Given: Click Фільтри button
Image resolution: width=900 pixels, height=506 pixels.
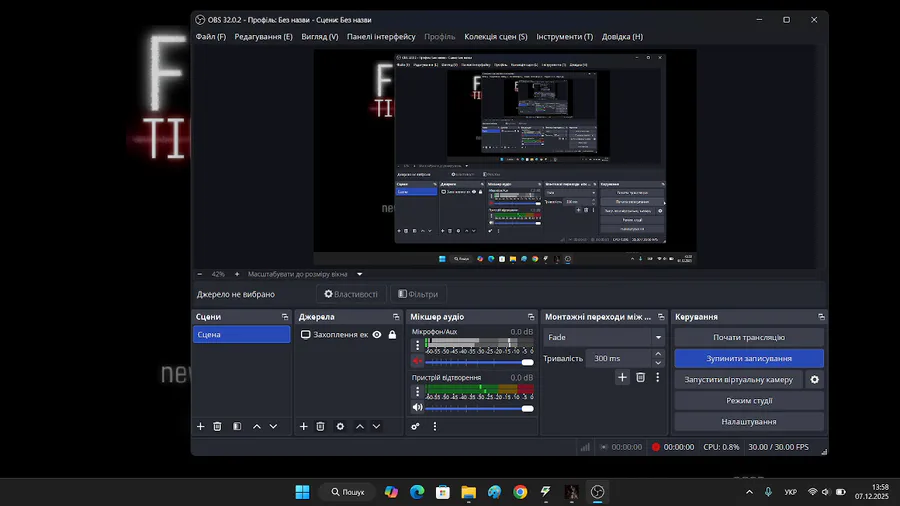Looking at the screenshot, I should pyautogui.click(x=418, y=294).
